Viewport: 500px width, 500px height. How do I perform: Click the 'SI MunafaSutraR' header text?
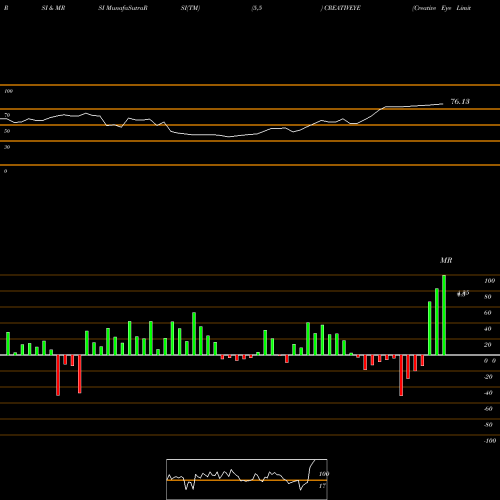[x=123, y=8]
